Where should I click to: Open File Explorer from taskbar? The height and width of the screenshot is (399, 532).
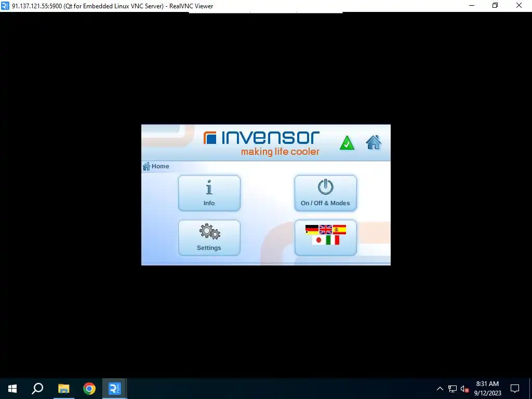point(63,389)
